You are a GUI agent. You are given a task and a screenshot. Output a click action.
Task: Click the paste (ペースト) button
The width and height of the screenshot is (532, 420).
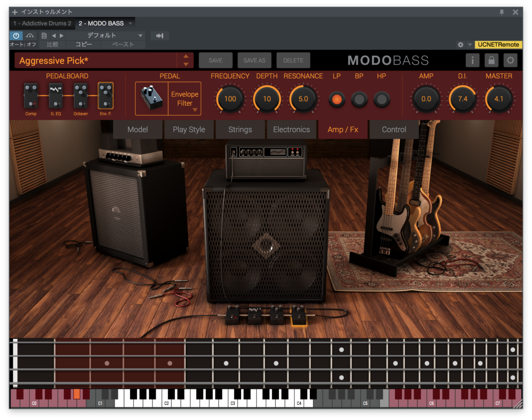coord(123,45)
